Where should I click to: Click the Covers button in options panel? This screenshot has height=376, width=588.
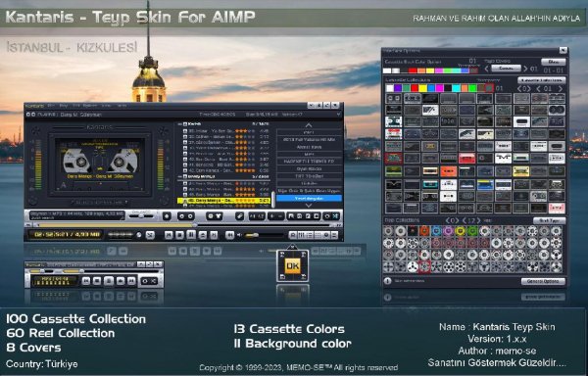[x=507, y=69]
